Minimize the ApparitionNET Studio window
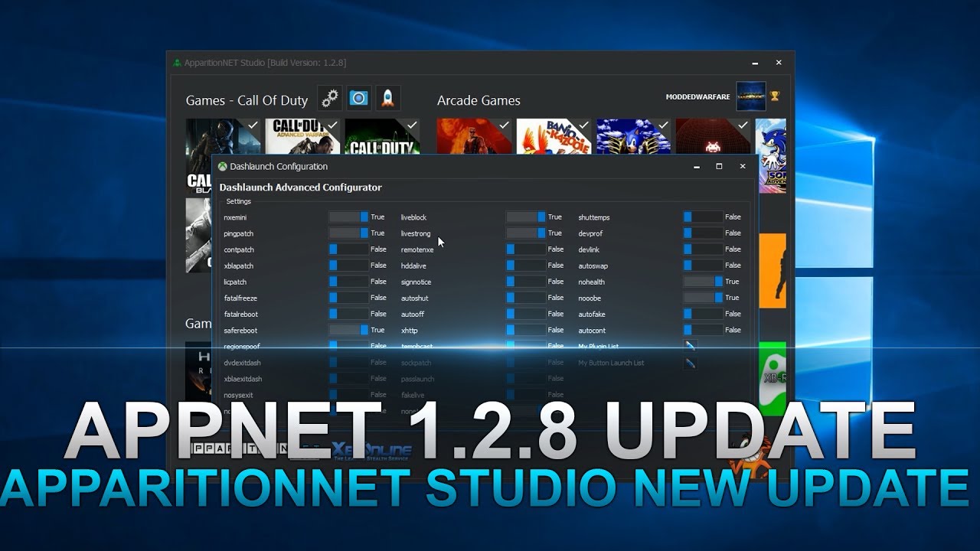Screen dimensions: 980x551 pos(755,63)
